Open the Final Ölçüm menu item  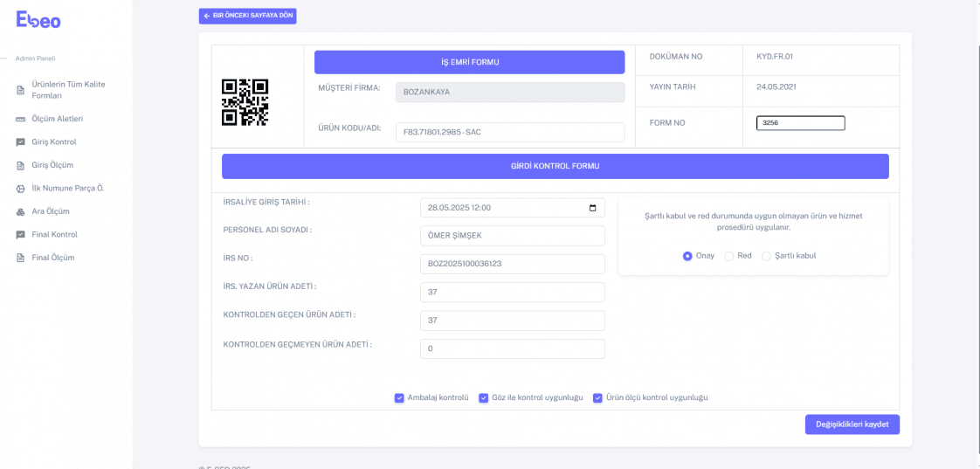point(53,258)
